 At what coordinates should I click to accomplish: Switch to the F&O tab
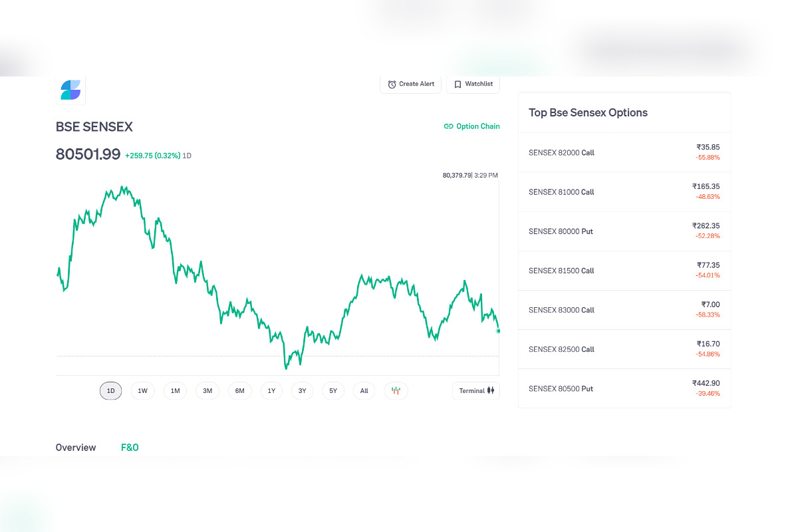(x=130, y=448)
